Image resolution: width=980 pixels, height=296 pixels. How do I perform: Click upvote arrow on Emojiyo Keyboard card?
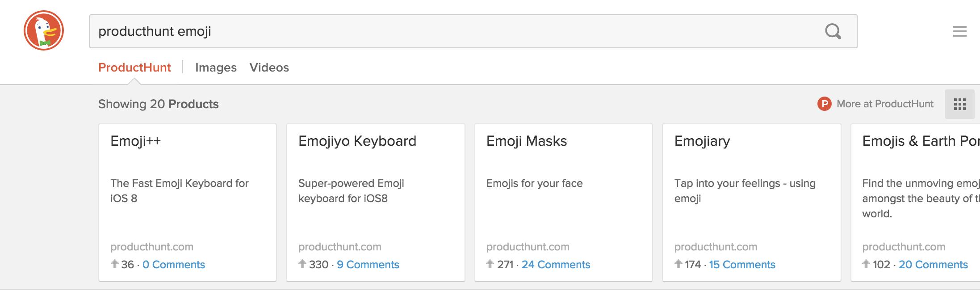pos(302,264)
